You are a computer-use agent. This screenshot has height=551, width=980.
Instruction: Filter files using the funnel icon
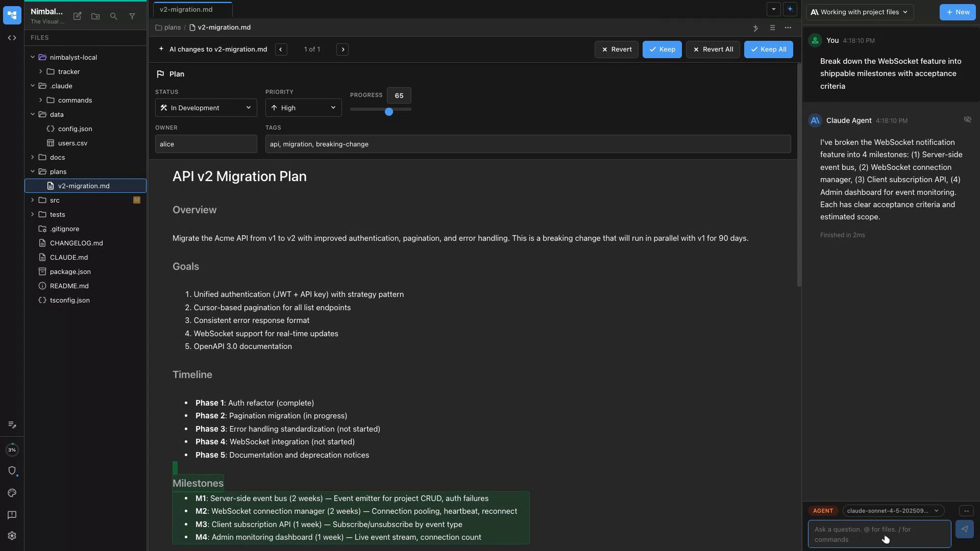tap(132, 16)
